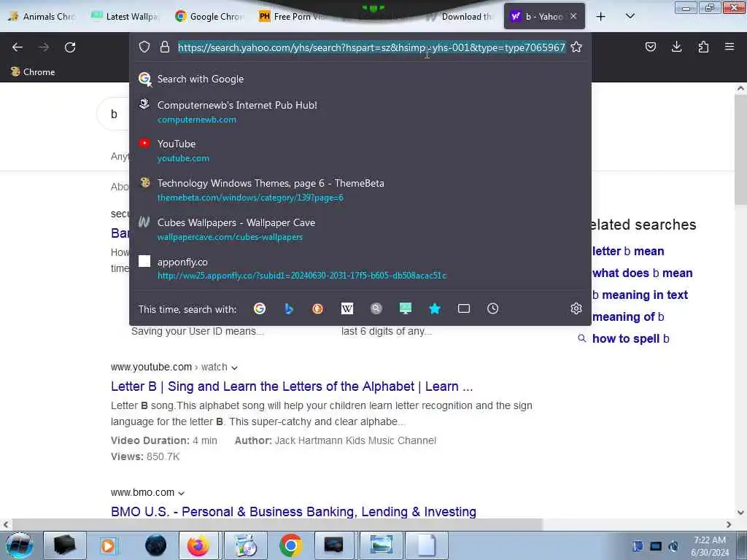
Task: Open tracking protection shield icon
Action: point(144,47)
